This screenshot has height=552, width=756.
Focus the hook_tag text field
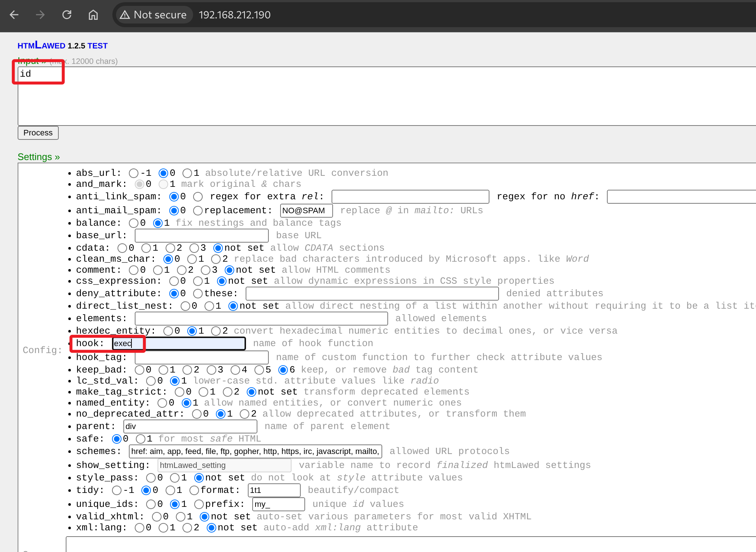(x=201, y=357)
